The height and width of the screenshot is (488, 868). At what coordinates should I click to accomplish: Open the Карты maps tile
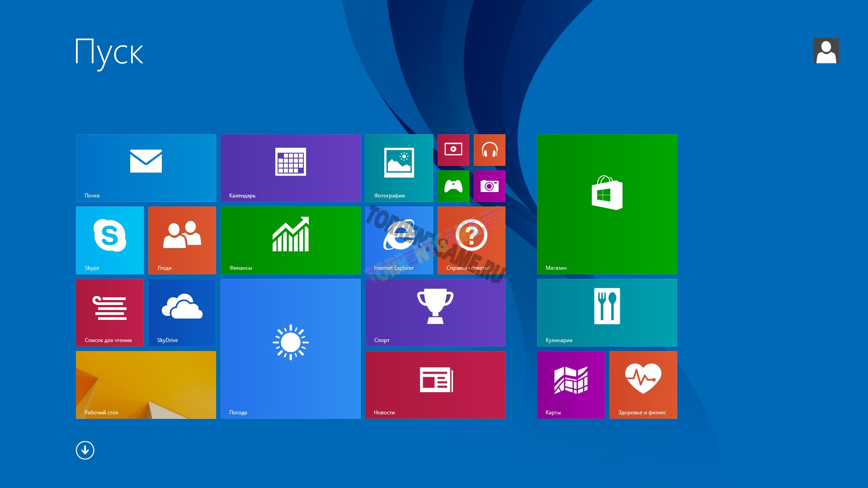pyautogui.click(x=571, y=385)
